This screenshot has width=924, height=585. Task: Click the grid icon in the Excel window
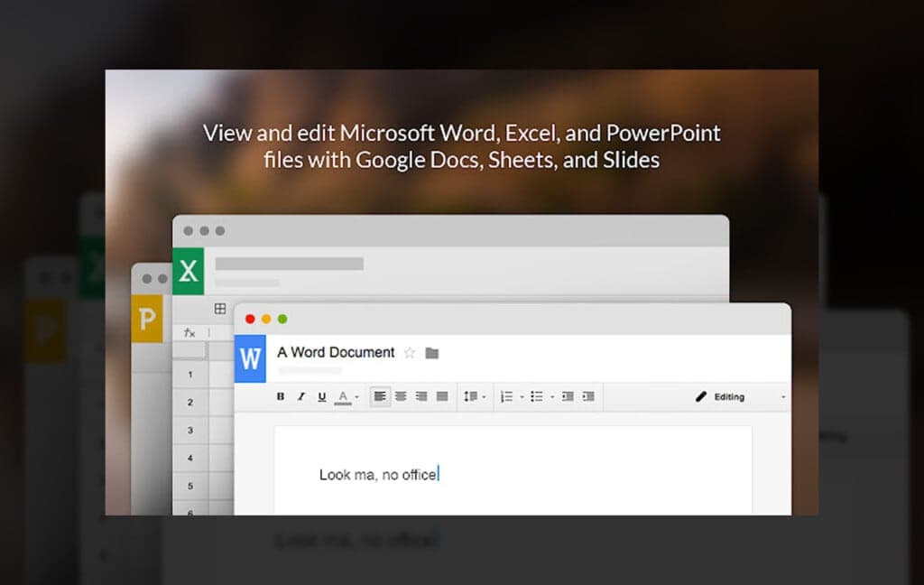point(220,309)
